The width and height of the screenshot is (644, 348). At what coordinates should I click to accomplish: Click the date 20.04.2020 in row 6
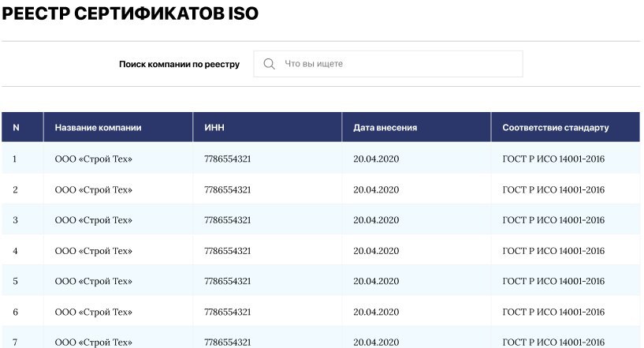[x=376, y=312]
